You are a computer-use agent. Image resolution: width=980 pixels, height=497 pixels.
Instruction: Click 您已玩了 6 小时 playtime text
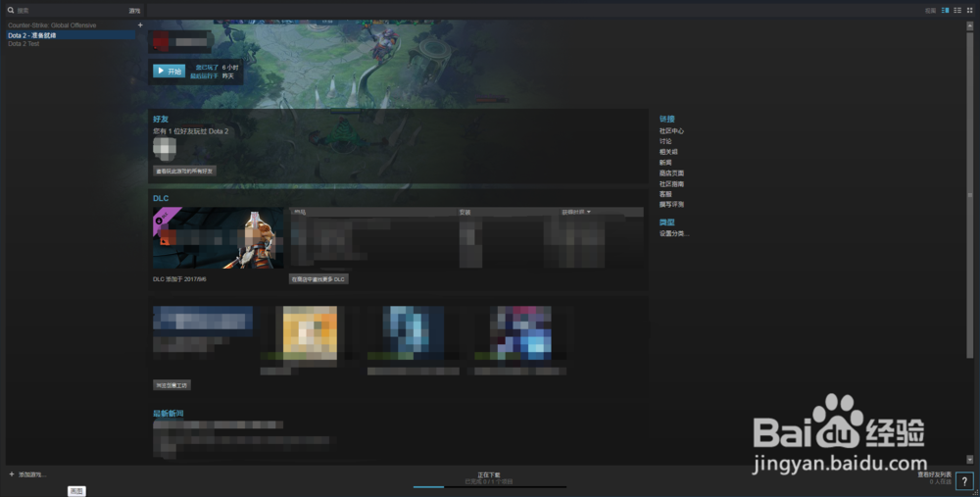tap(217, 67)
